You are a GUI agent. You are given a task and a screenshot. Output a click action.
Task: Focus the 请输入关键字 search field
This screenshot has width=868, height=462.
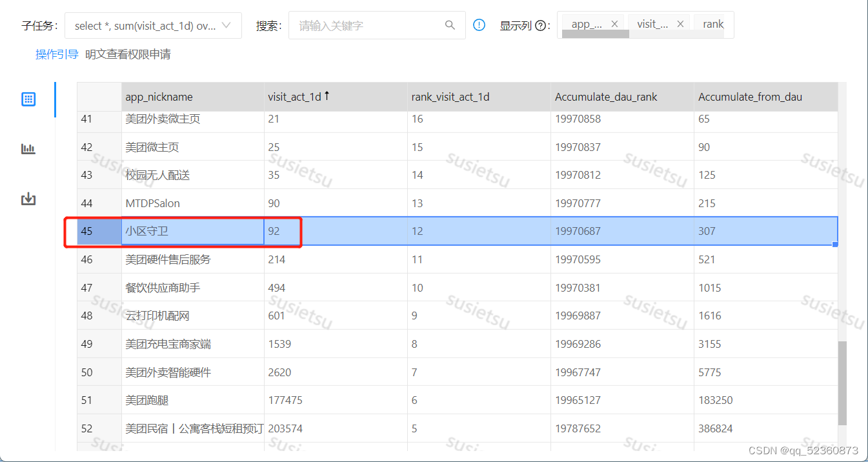[x=377, y=25]
